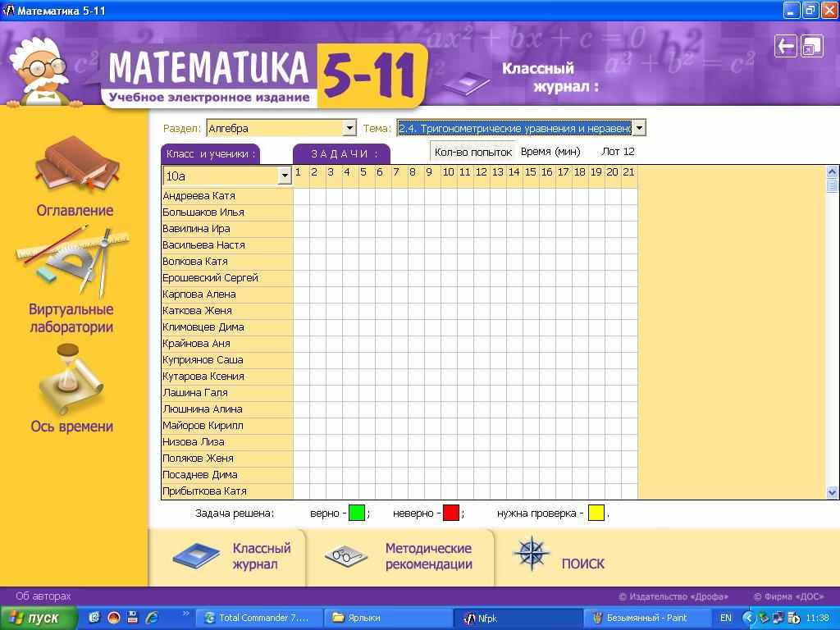
Task: Click the window mode icon in header
Action: (812, 46)
